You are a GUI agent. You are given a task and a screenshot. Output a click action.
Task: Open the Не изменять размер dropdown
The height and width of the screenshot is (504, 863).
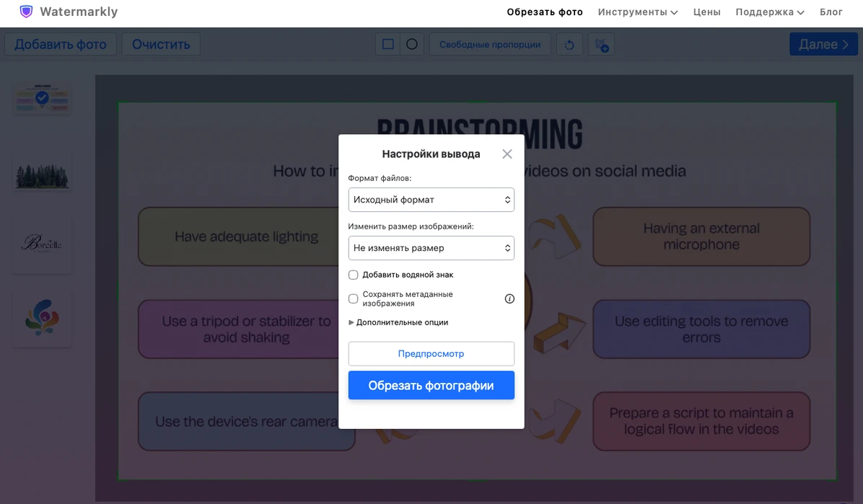pos(431,248)
